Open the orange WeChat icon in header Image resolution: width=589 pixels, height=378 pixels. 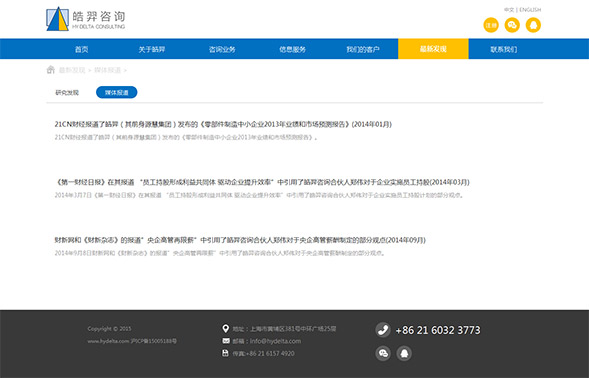pyautogui.click(x=512, y=25)
